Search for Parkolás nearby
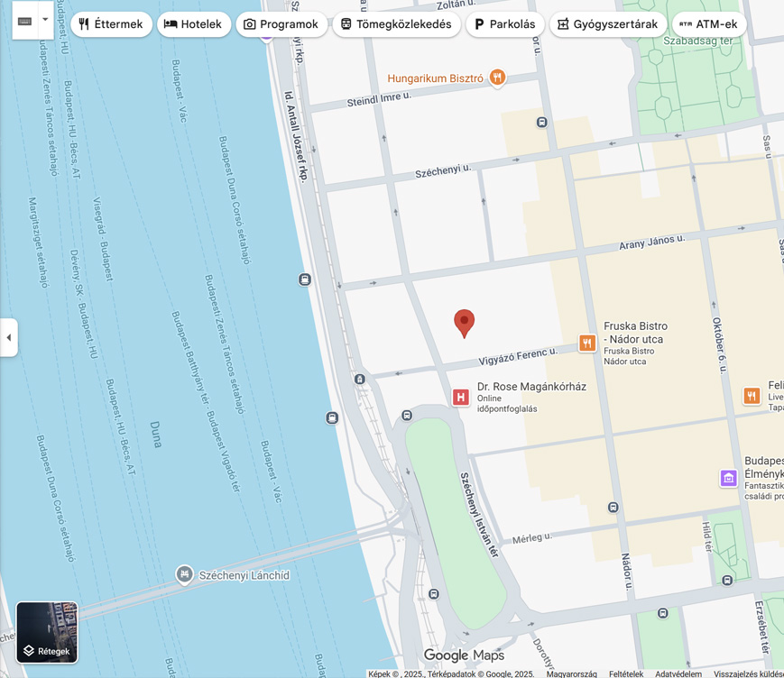 pyautogui.click(x=504, y=24)
